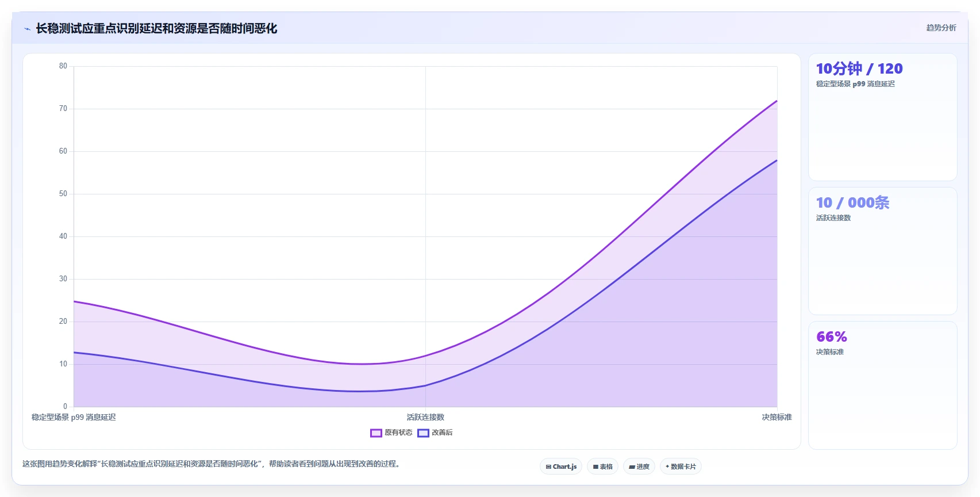Click the 长稳测试应重点识别延迟 title text
The image size is (980, 497).
pos(156,28)
